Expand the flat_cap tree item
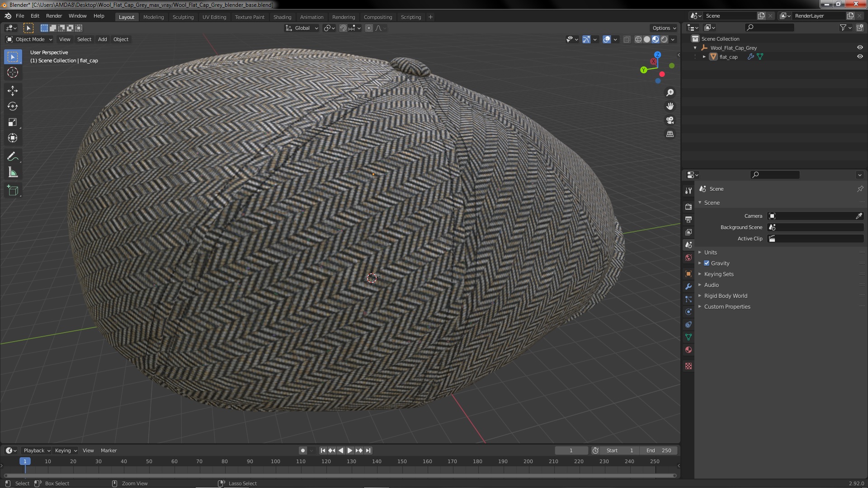This screenshot has height=488, width=868. click(704, 57)
